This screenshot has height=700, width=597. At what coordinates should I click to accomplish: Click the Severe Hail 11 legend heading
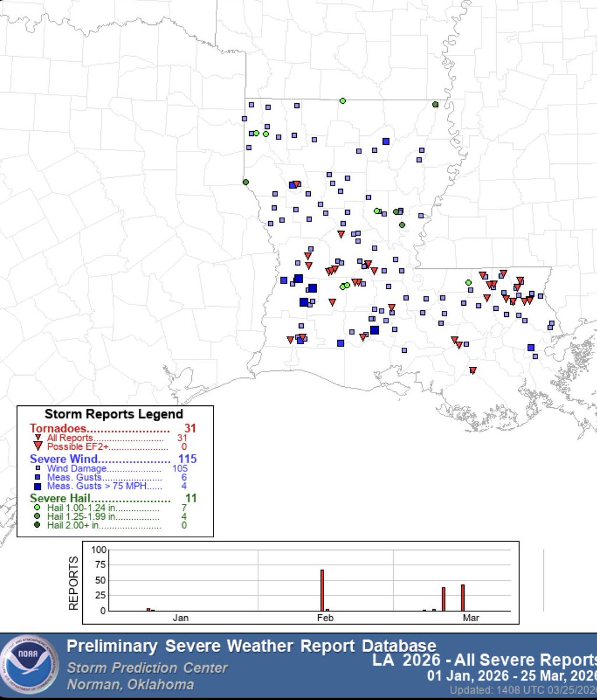tap(113, 499)
